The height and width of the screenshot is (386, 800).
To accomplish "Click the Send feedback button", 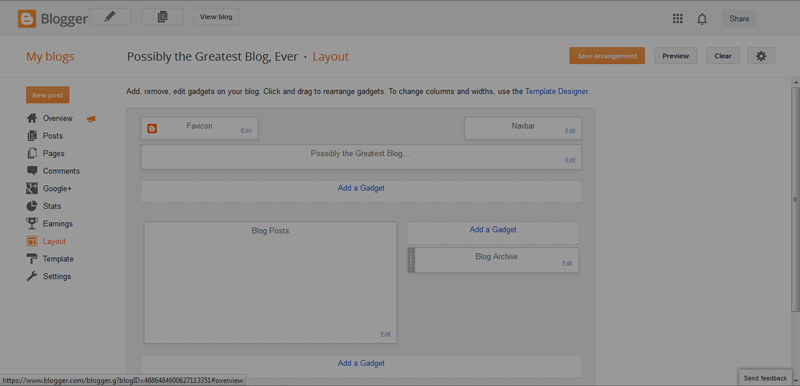I will tap(765, 378).
